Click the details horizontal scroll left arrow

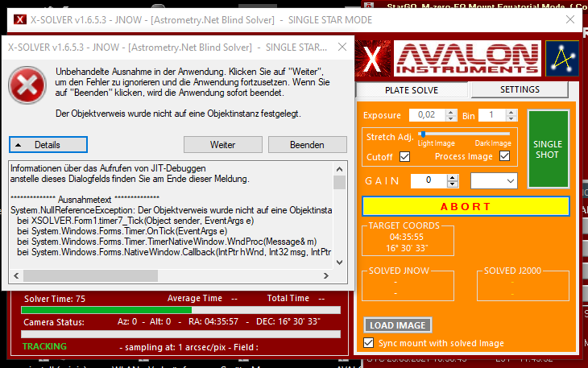coord(16,276)
